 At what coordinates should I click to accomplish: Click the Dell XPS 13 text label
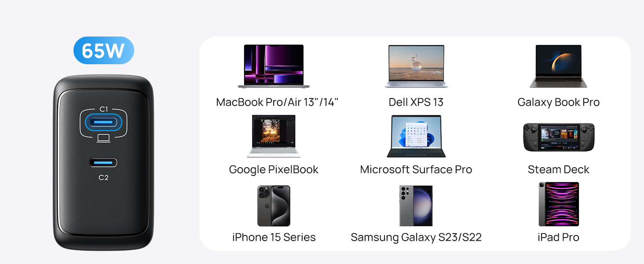tap(416, 103)
